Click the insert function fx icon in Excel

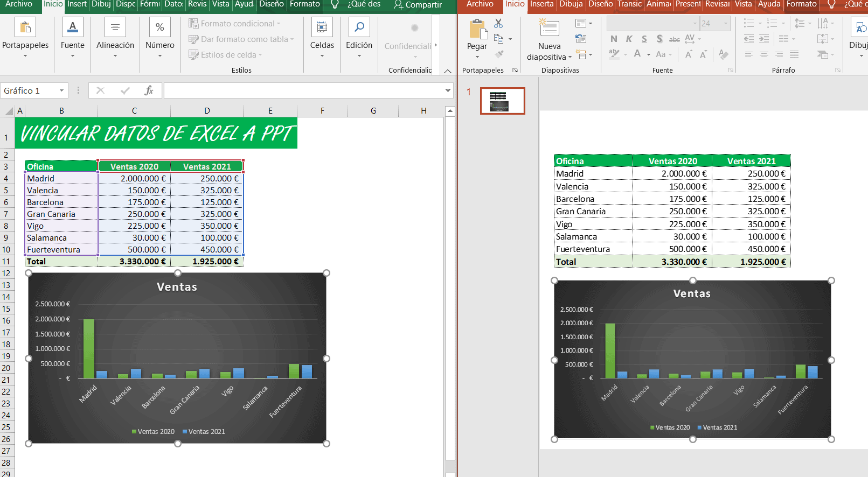point(149,90)
